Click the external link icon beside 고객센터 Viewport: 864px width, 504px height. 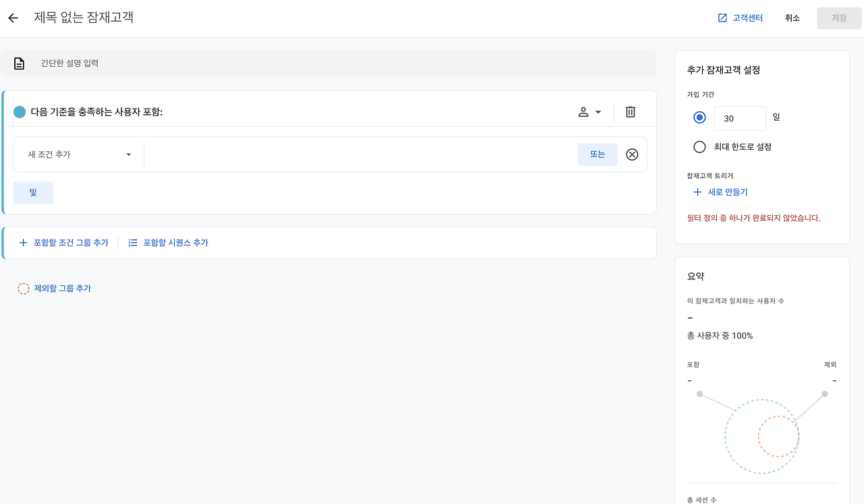[x=722, y=18]
